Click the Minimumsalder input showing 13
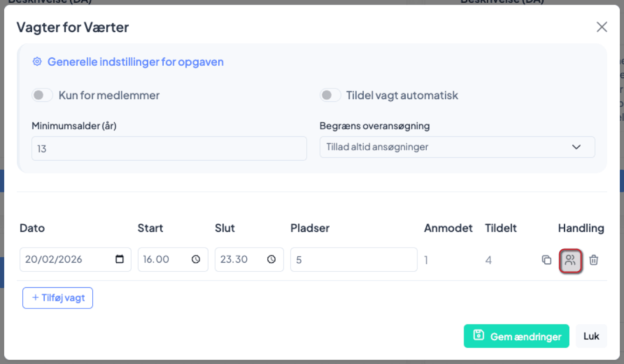 (169, 148)
